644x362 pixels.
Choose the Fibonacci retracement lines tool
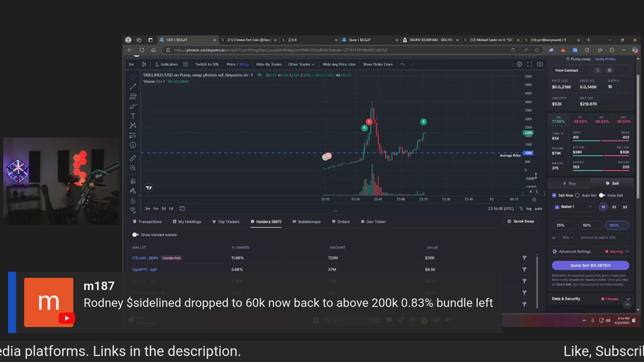[x=133, y=97]
